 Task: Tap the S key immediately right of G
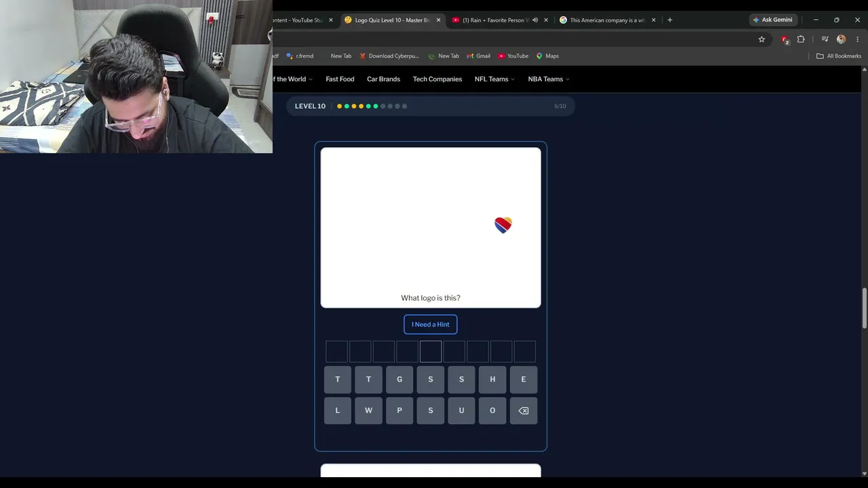tap(431, 380)
